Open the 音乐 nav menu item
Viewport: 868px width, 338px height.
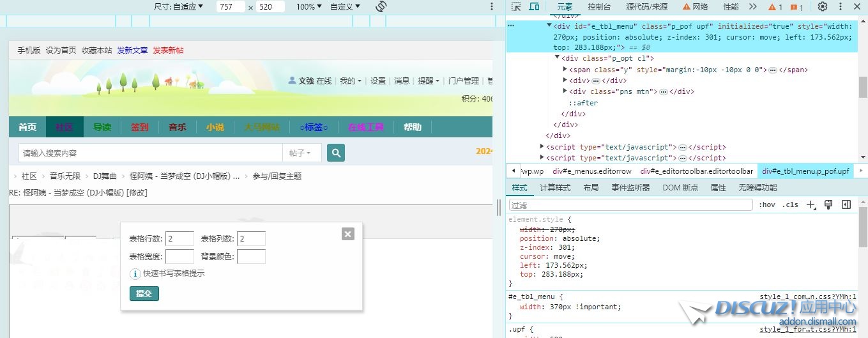178,127
